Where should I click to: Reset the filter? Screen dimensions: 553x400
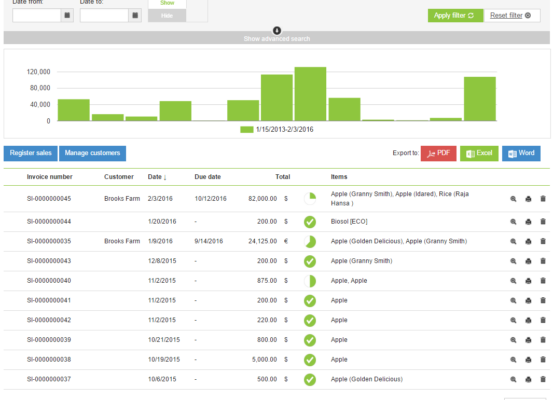coord(512,16)
